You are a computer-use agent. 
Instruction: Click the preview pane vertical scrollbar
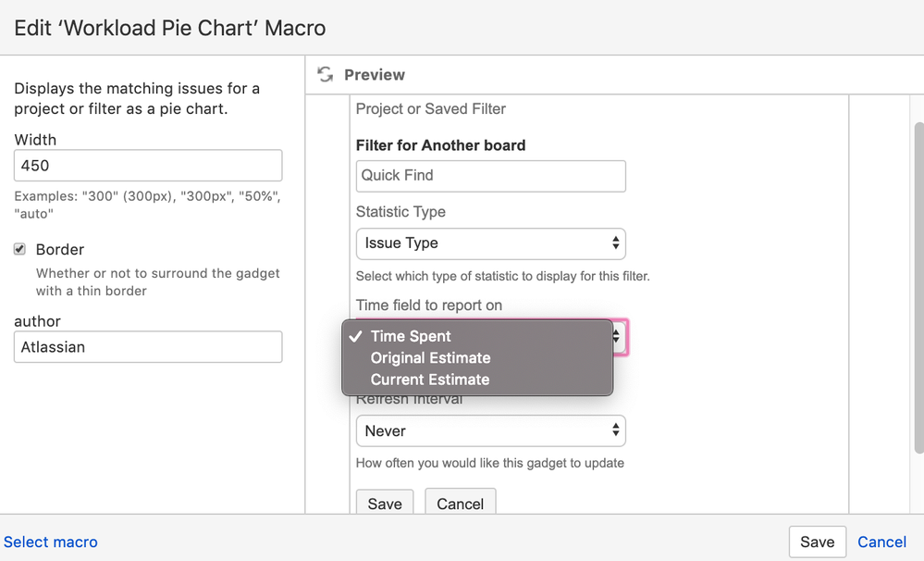tap(918, 278)
